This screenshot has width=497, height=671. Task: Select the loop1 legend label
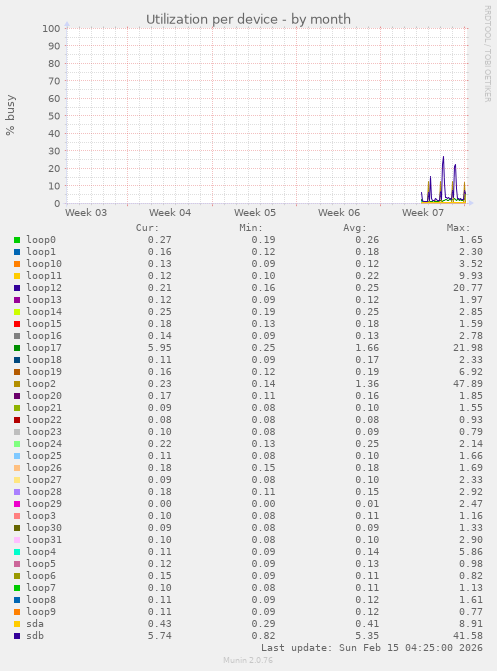click(41, 252)
